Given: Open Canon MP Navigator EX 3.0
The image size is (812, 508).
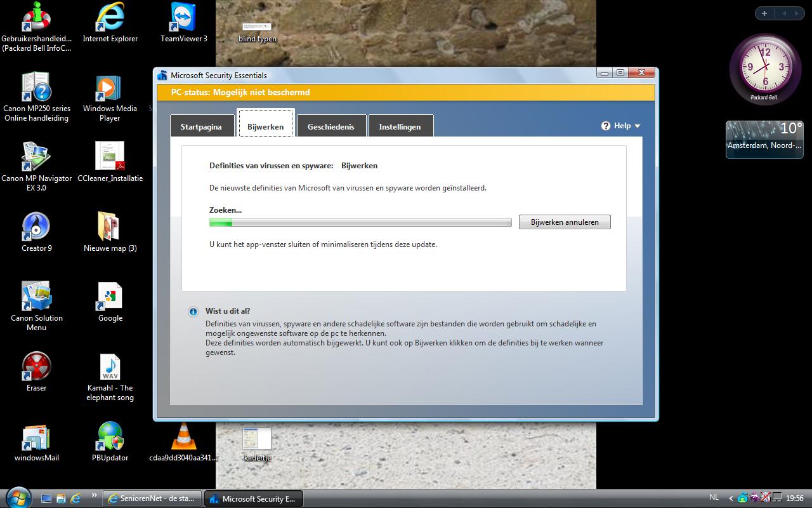Looking at the screenshot, I should [x=36, y=166].
